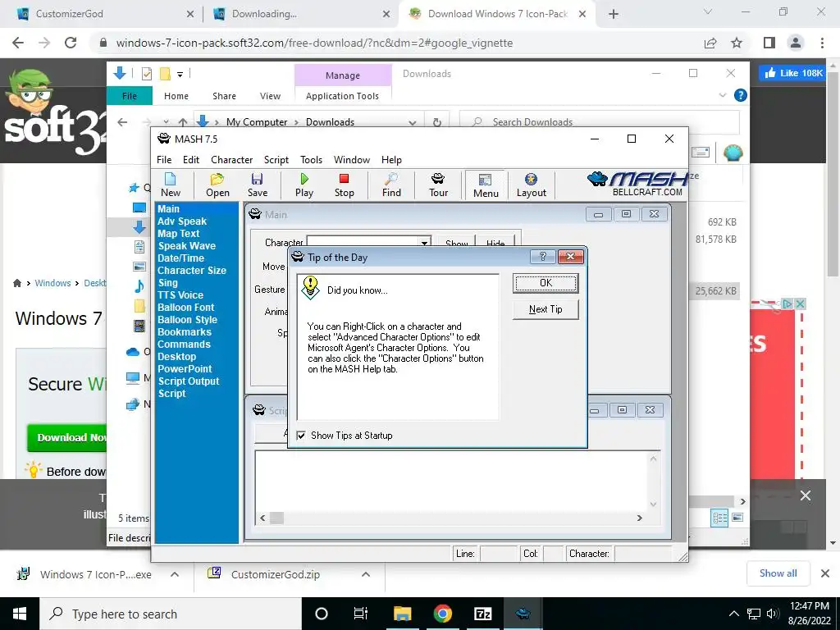Toggle the Menu panel toolbar button

click(x=486, y=185)
